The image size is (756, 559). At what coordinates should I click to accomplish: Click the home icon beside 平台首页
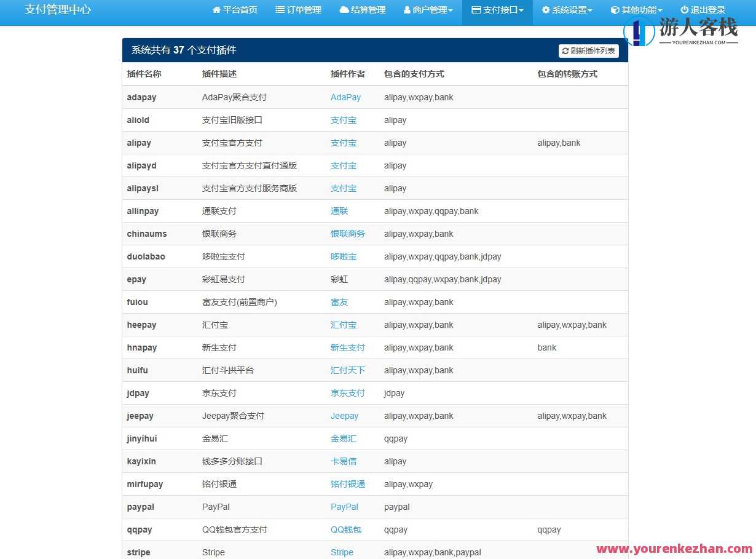click(216, 9)
